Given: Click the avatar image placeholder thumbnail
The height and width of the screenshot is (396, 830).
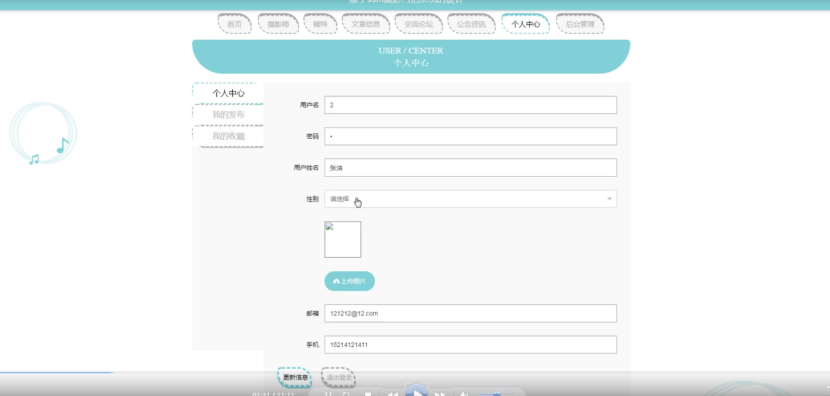Looking at the screenshot, I should 342,239.
